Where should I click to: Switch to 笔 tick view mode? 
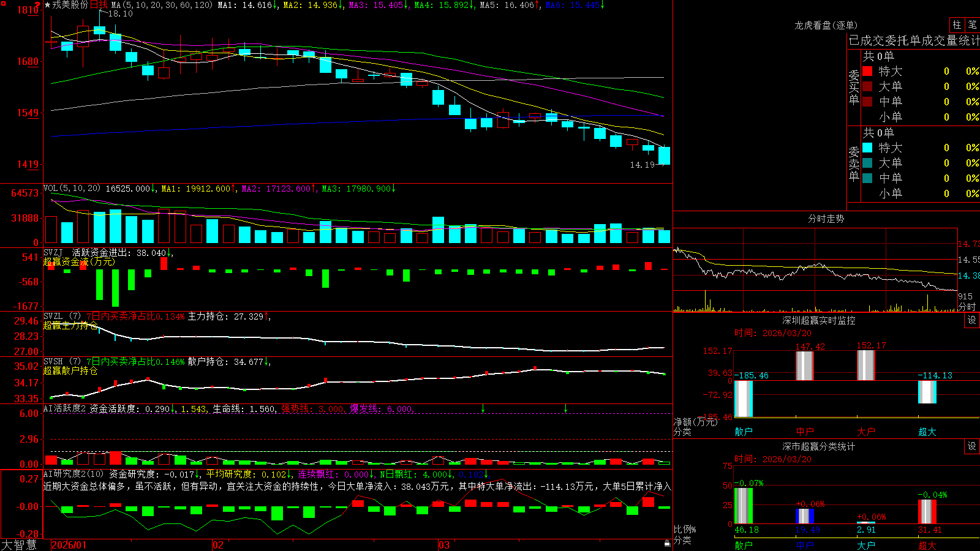point(972,25)
